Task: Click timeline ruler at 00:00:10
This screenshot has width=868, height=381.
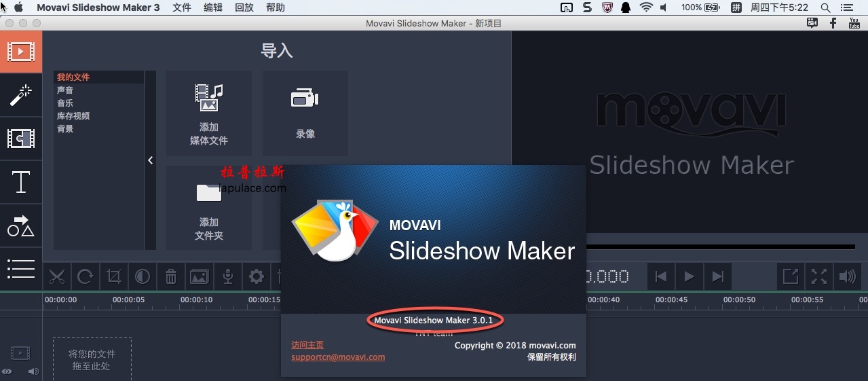Action: pos(196,300)
